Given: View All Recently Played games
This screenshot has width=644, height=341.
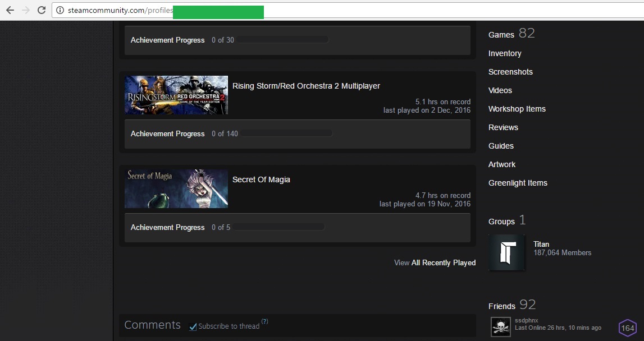Looking at the screenshot, I should (435, 262).
